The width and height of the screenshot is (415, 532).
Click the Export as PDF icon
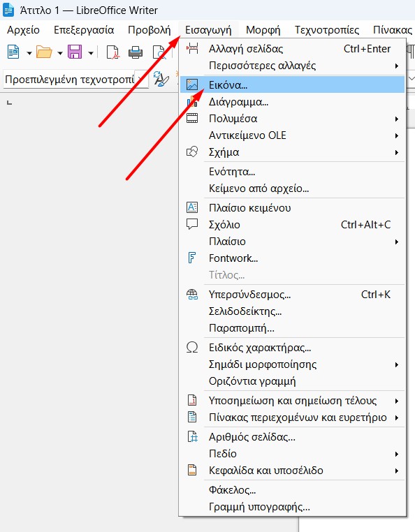pos(113,52)
